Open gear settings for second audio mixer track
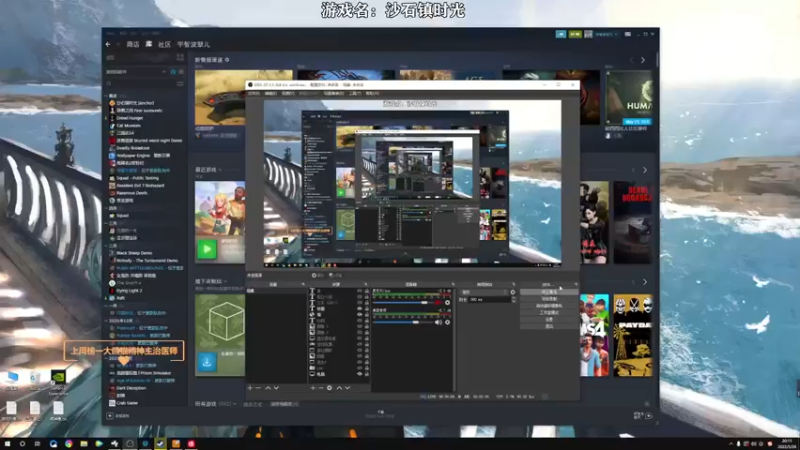Screen dimensions: 800x450 tap(447, 322)
